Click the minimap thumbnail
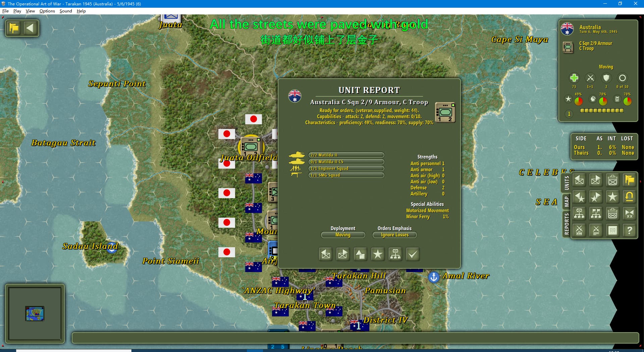 [x=35, y=313]
